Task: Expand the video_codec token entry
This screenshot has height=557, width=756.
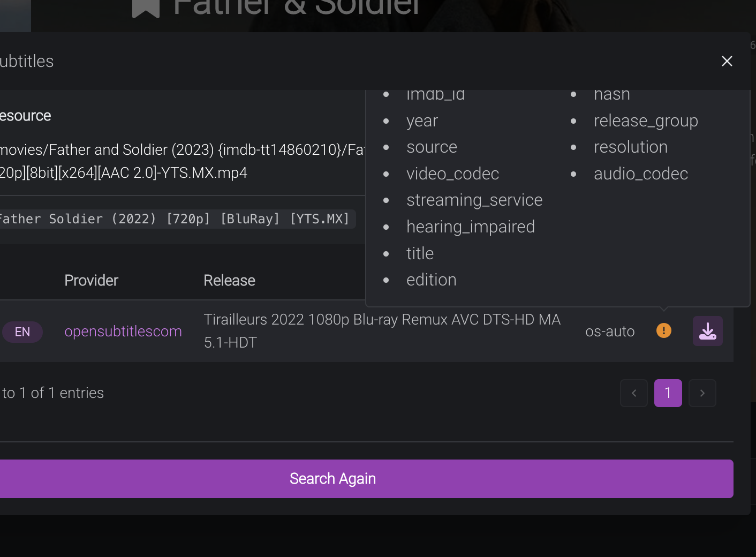Action: click(x=453, y=174)
